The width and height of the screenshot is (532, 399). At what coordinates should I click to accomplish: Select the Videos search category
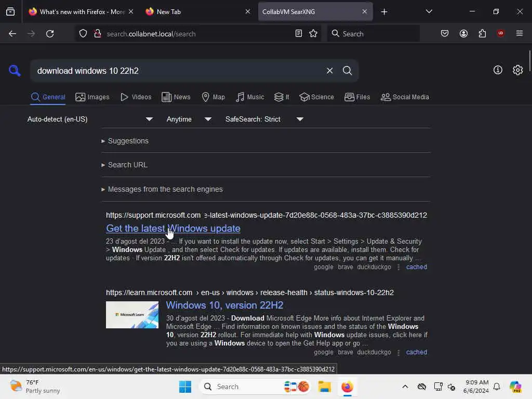(136, 97)
